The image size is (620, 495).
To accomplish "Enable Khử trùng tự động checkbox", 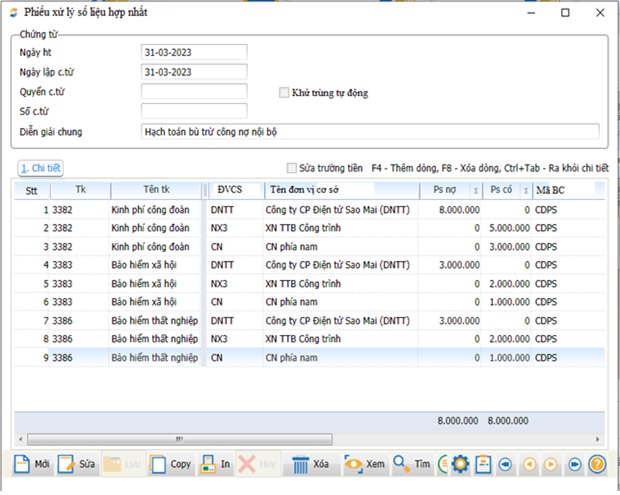I will point(284,93).
